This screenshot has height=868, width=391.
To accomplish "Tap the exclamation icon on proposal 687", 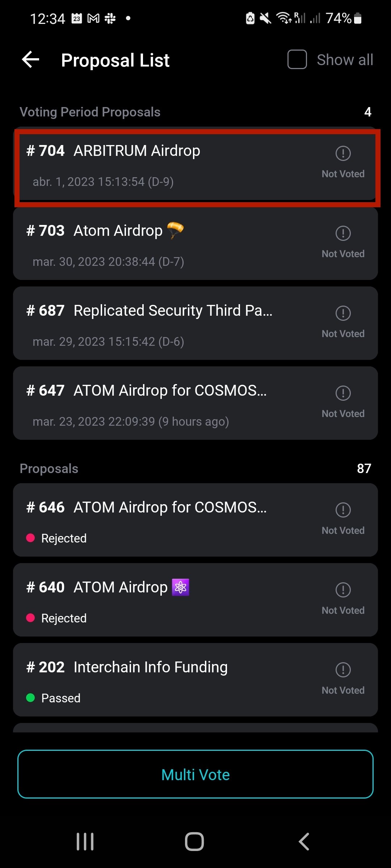I will click(343, 313).
